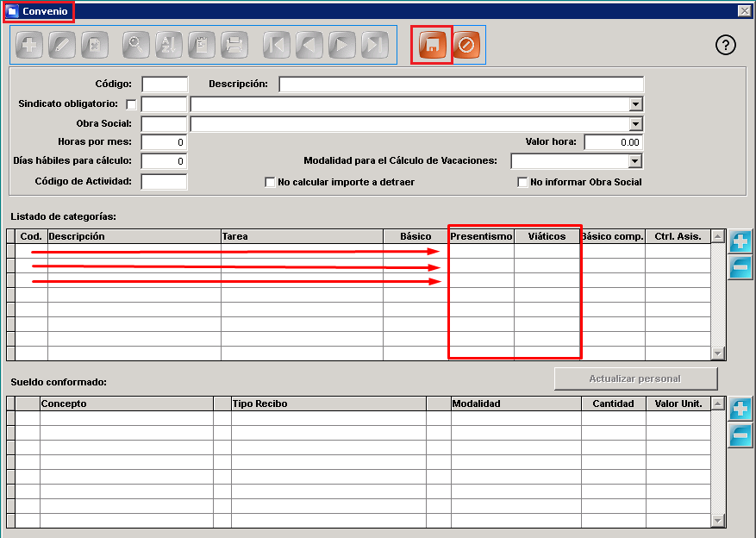Click the search magnifier toolbar icon
This screenshot has height=538, width=756.
click(x=136, y=46)
